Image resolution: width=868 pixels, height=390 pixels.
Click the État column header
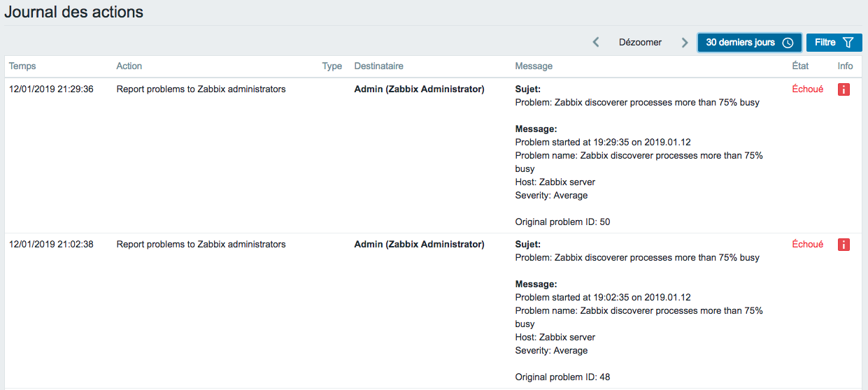tap(800, 66)
